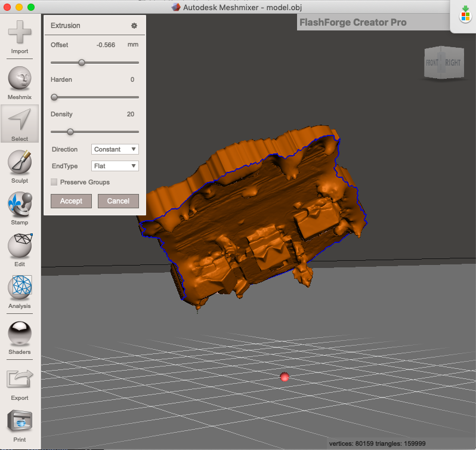Click the Extrusion panel title
This screenshot has width=476, height=450.
pos(65,26)
